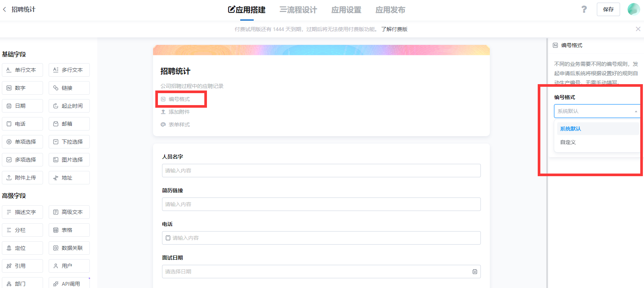Viewport: 644px width, 288px height.
Task: Add the 数据关联 field component
Action: pos(69,248)
